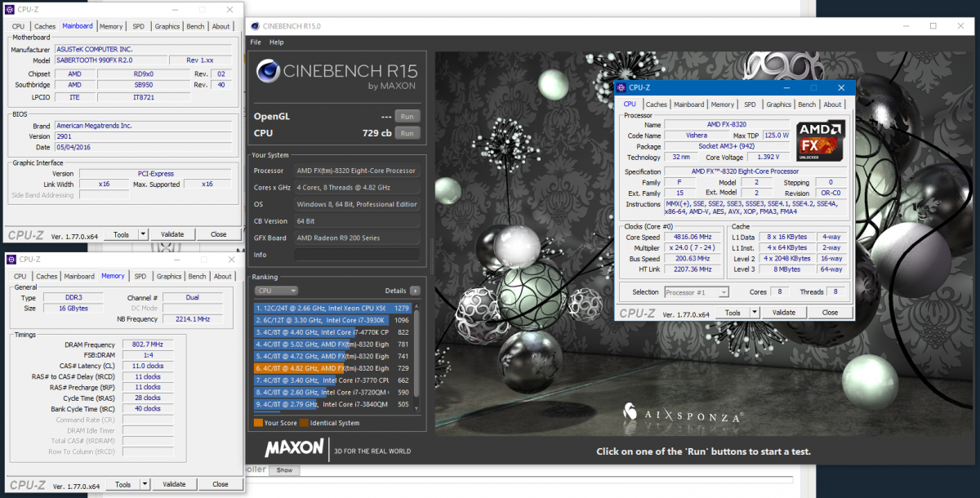Screen dimensions: 980x498
Task: Click the Core Speed value 4816.06 MHz
Action: tap(693, 237)
